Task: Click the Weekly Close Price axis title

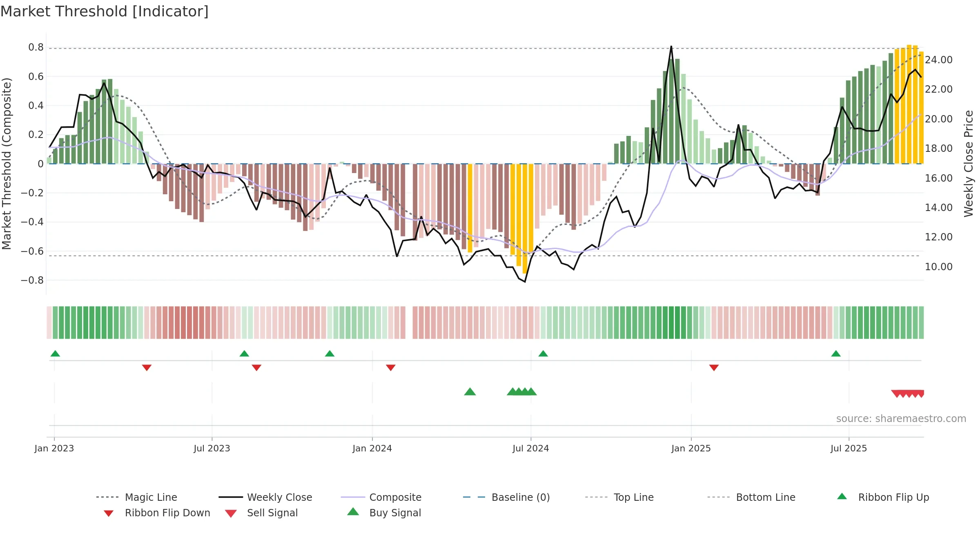Action: [969, 163]
